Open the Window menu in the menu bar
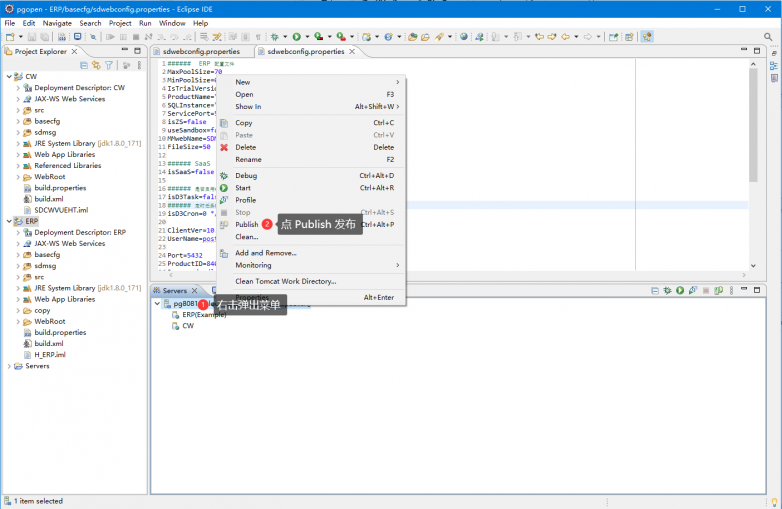Image resolution: width=782 pixels, height=509 pixels. pyautogui.click(x=172, y=23)
